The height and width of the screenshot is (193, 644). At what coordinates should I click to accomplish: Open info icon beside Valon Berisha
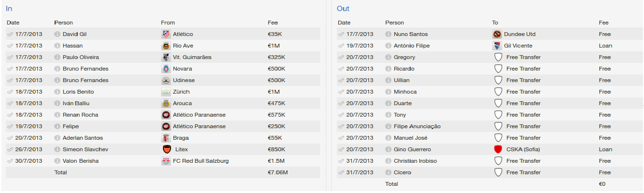click(57, 161)
